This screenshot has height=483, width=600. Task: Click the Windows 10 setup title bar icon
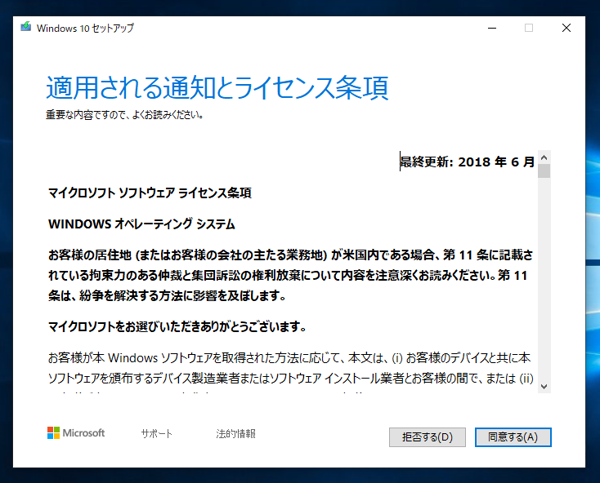26,27
